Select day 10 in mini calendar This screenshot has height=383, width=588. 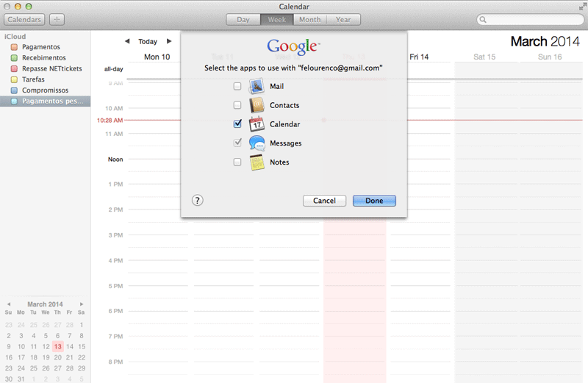point(21,347)
